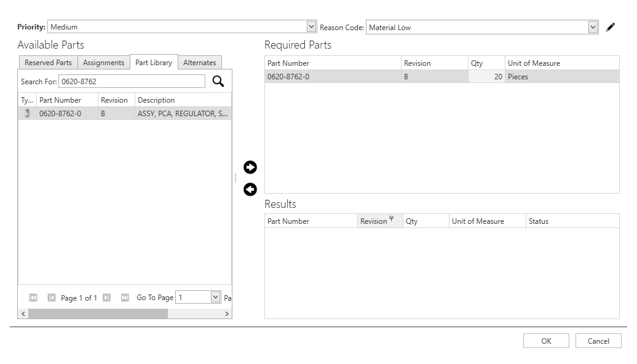Viewport: 637px width, 364px height.
Task: Click the Qty column header in Results
Action: (x=425, y=221)
